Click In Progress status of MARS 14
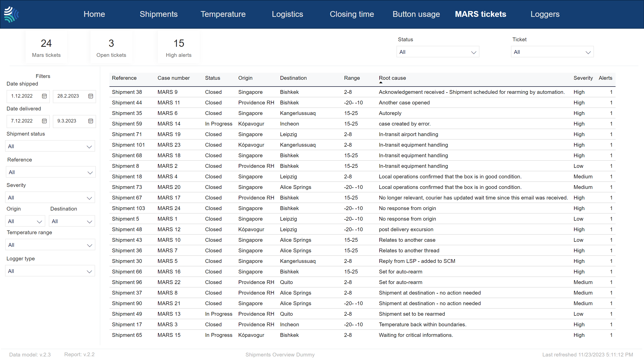 [x=219, y=124]
